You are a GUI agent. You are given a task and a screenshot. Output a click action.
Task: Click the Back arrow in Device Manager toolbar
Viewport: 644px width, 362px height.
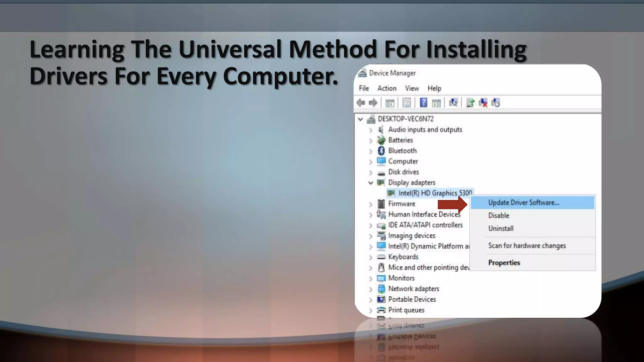361,103
